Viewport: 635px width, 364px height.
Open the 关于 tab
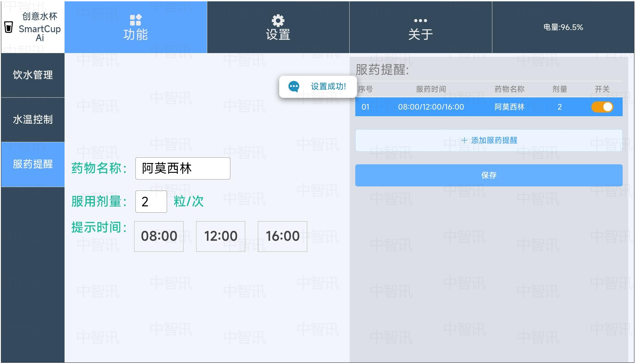click(420, 27)
